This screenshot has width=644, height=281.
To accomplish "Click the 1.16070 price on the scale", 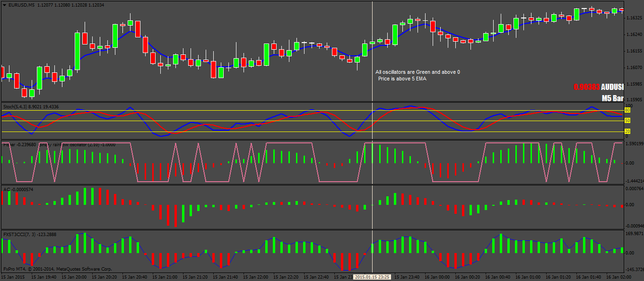I will (635, 67).
